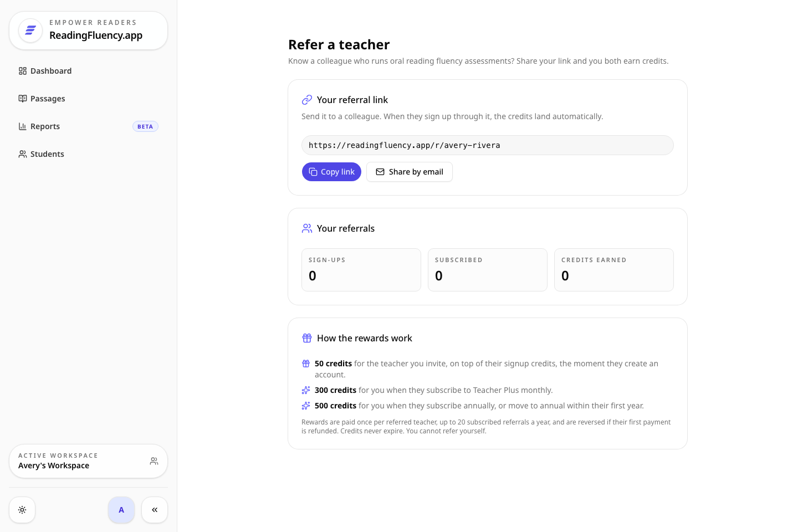Click 'Send it to a colleague' description text
The width and height of the screenshot is (798, 532).
click(x=452, y=116)
